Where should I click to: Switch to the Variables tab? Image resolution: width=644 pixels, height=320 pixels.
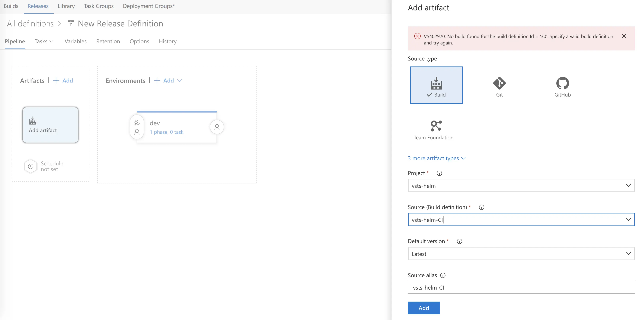click(75, 41)
